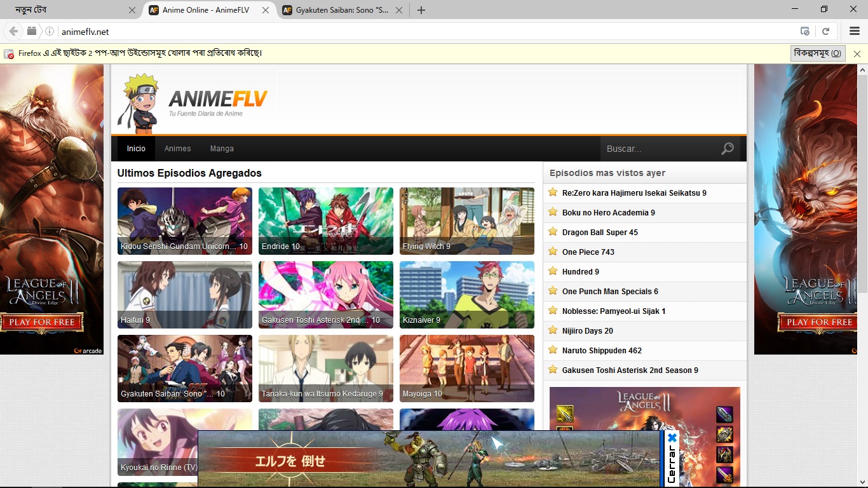Open Boku no Hero Academia 9 link

609,212
